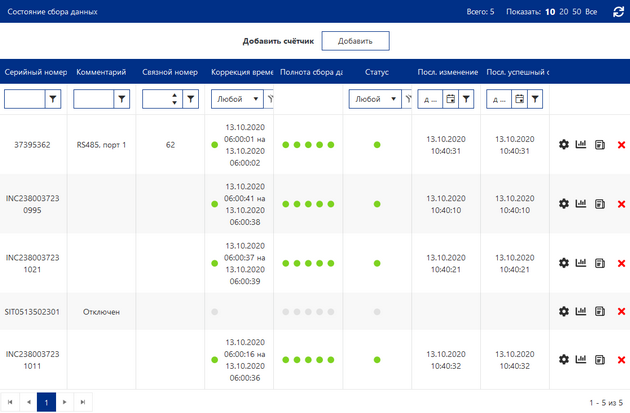Open report icon for INC238003723 0995
This screenshot has width=630, height=413.
[600, 204]
